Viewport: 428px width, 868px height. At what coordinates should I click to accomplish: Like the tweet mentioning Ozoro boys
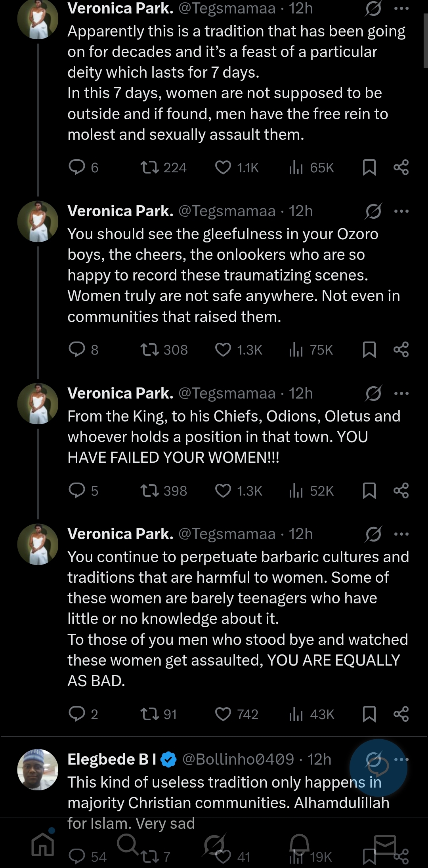coord(223,349)
